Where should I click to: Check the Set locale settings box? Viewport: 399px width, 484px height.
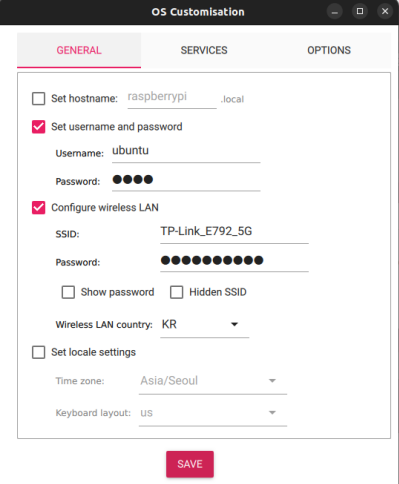(39, 352)
